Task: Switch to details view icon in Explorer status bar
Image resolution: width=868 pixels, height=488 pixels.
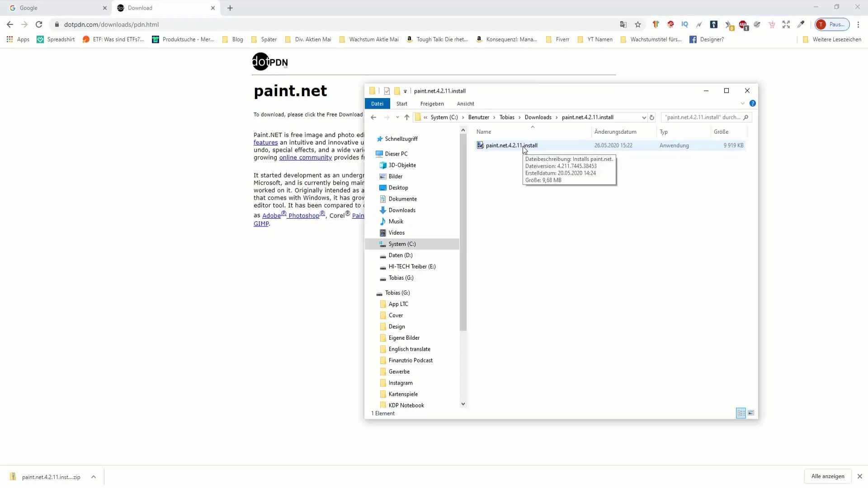Action: [741, 413]
